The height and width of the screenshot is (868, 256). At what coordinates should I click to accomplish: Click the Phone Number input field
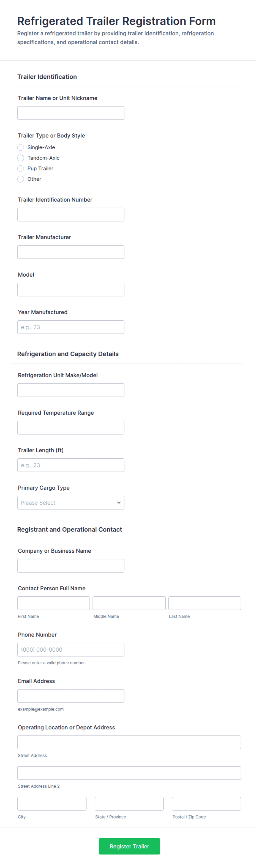click(71, 649)
